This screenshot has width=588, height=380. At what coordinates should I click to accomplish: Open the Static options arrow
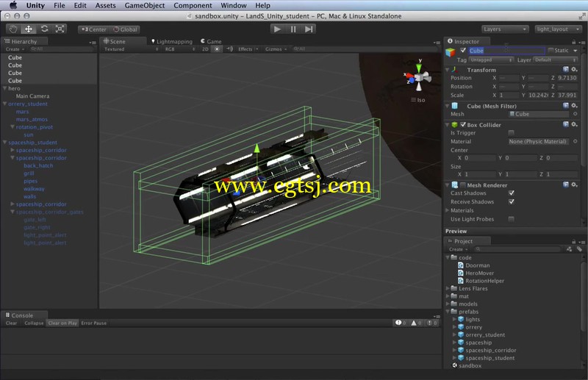coord(576,51)
